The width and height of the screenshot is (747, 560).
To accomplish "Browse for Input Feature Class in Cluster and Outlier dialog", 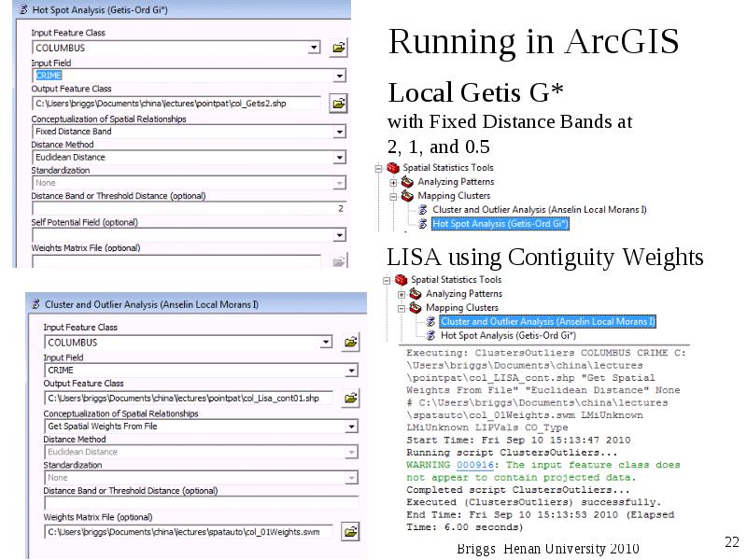I will point(351,343).
